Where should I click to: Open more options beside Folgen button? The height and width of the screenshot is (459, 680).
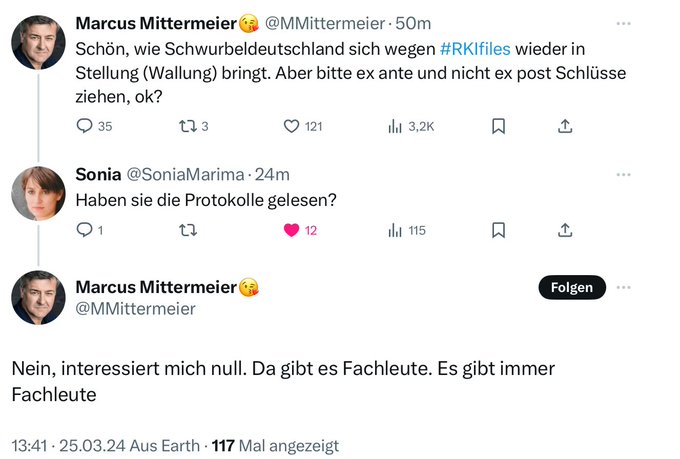(x=624, y=287)
